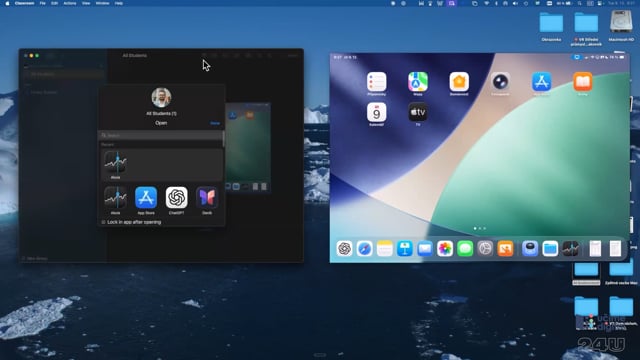Open the File menu
The width and height of the screenshot is (640, 360).
click(42, 3)
